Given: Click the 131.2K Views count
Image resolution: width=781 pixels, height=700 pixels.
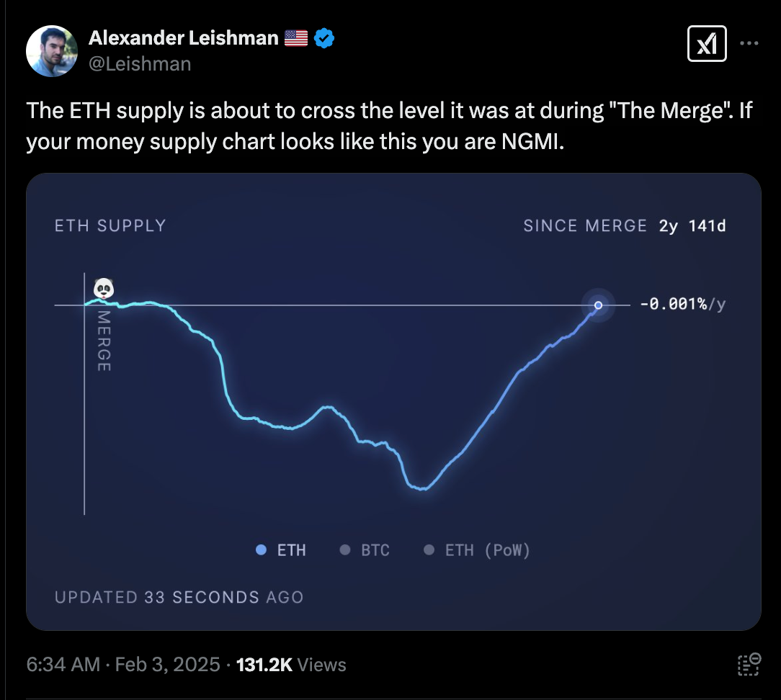Looking at the screenshot, I should click(x=291, y=664).
